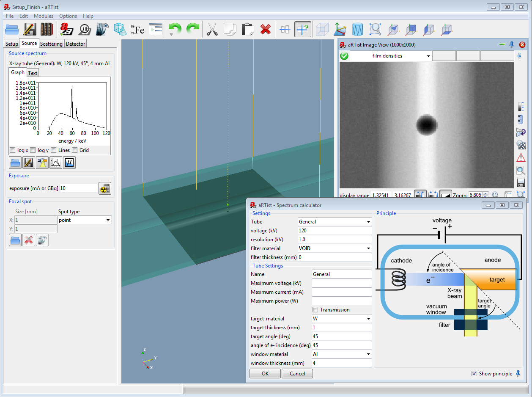This screenshot has width=532, height=397.
Task: Click the coordinate axes icon in the toolbar
Action: click(x=340, y=30)
